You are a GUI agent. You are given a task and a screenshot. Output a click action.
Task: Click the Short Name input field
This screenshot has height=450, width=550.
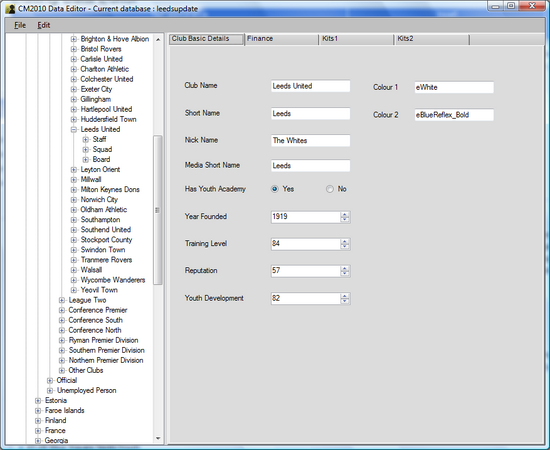310,114
